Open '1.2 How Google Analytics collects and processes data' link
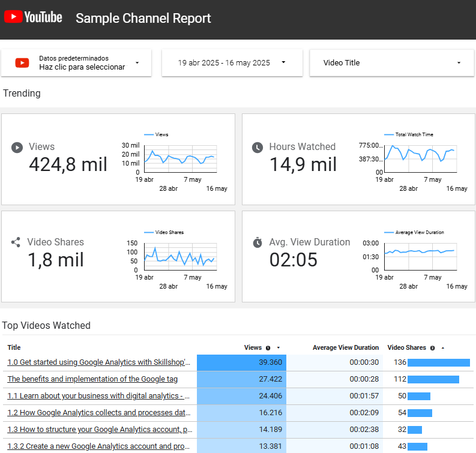The width and height of the screenshot is (476, 453). pos(99,413)
